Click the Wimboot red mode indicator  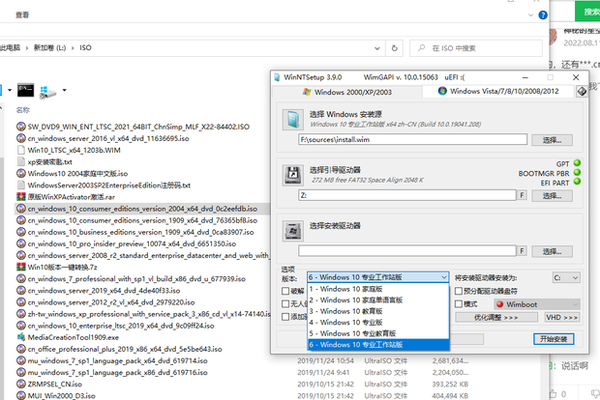(x=500, y=304)
